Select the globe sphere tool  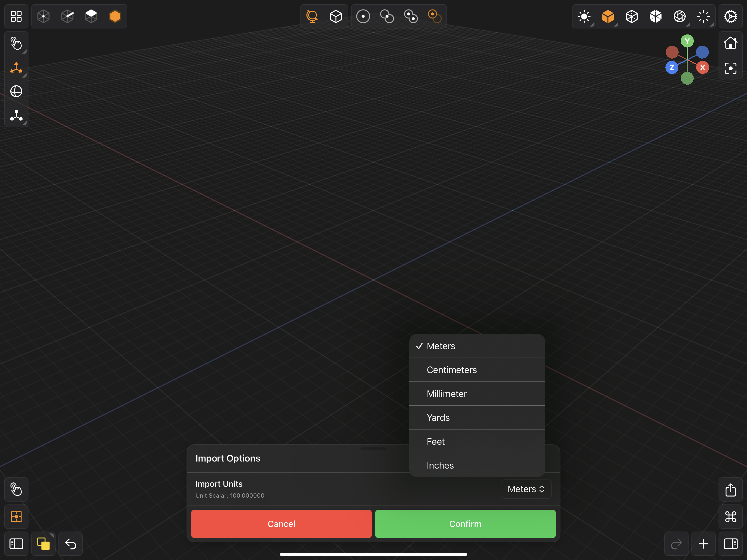click(16, 91)
